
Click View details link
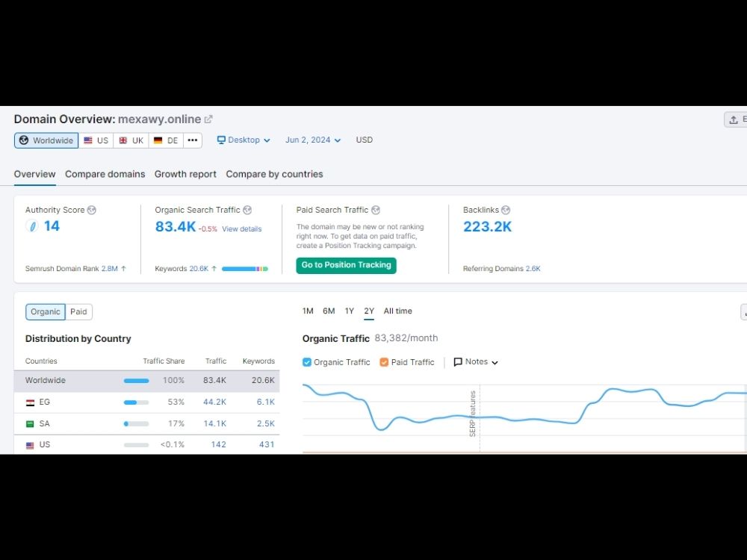pos(241,229)
